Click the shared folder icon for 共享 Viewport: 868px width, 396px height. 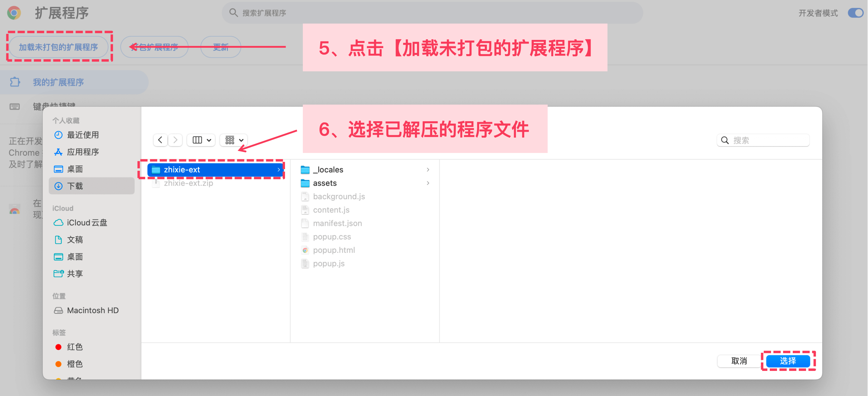59,273
